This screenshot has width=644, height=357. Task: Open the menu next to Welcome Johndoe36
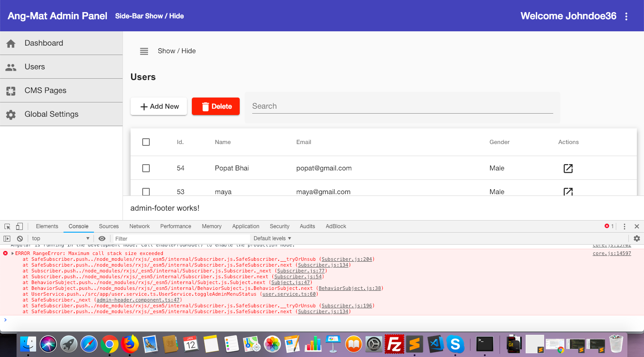(626, 16)
